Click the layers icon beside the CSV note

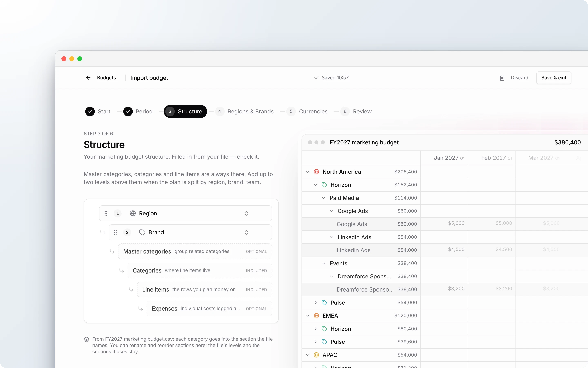pos(86,340)
